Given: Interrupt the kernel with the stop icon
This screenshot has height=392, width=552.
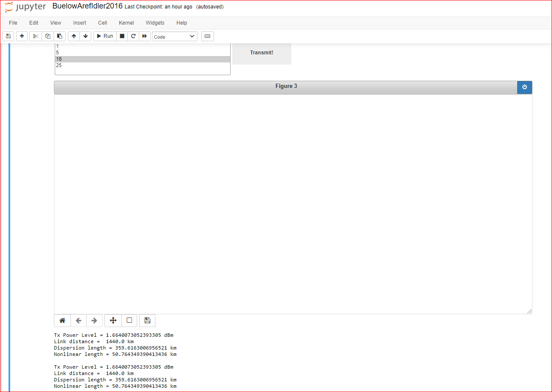Looking at the screenshot, I should (122, 36).
